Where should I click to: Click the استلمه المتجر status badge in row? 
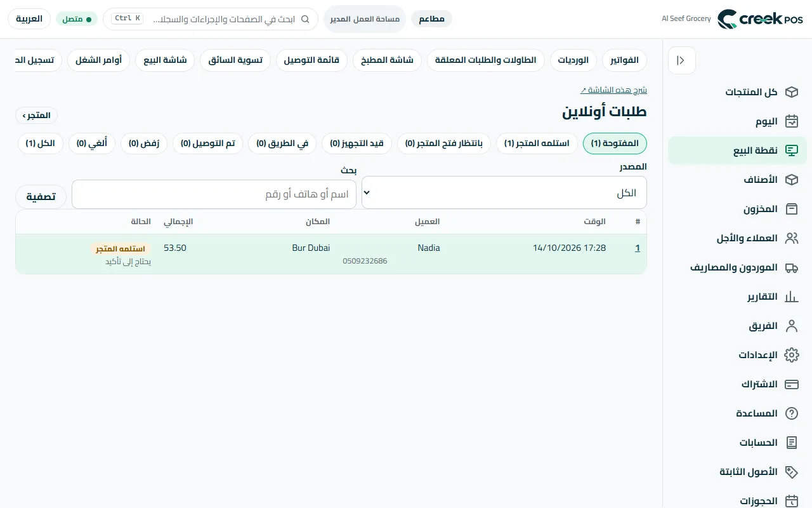click(x=121, y=249)
